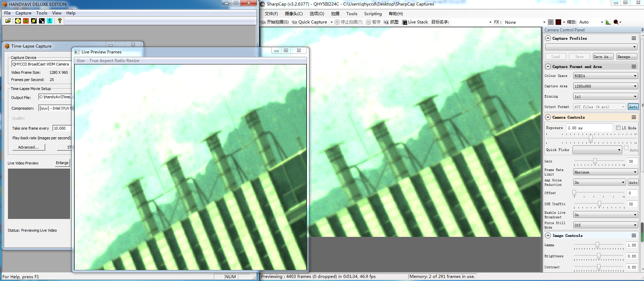
Task: Click the gray square selection area icon
Action: click(x=551, y=22)
